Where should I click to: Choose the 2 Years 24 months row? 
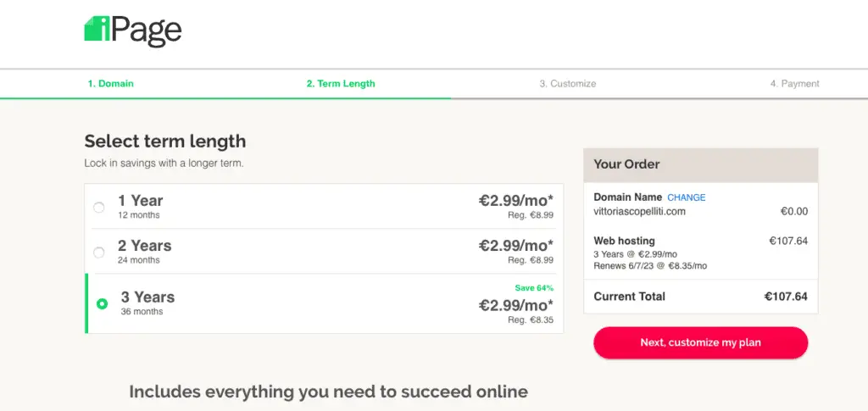(324, 251)
